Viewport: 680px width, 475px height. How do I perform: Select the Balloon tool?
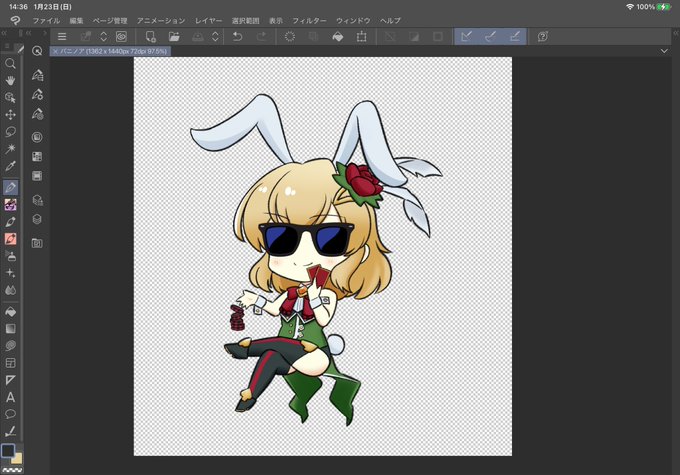coord(10,414)
